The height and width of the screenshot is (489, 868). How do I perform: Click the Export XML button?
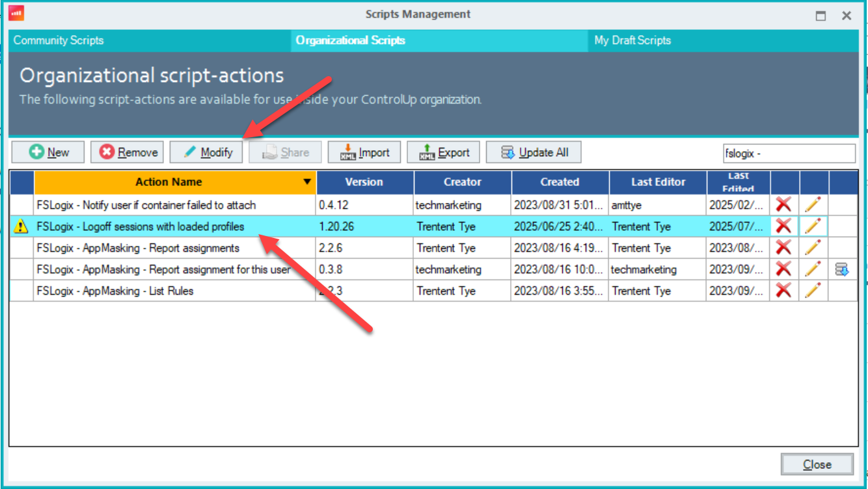444,152
